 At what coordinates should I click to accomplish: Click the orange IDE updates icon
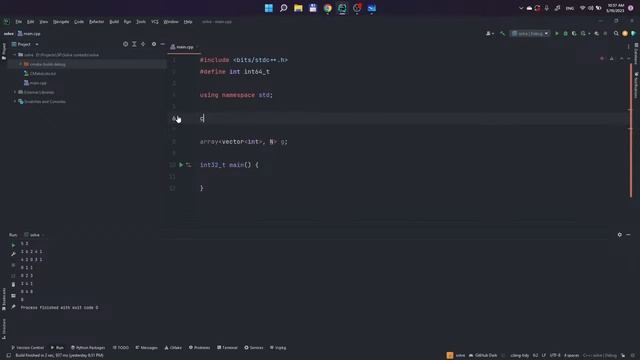pos(625,33)
